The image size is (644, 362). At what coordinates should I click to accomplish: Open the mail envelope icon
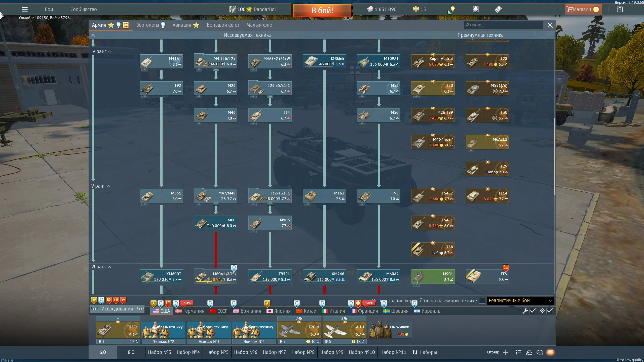[x=550, y=352]
